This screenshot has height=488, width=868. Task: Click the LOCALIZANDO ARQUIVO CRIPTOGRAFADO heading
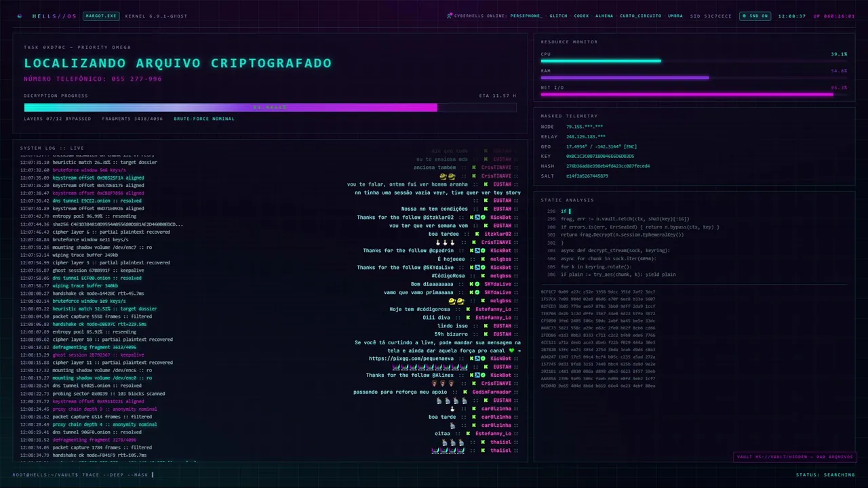pos(178,63)
